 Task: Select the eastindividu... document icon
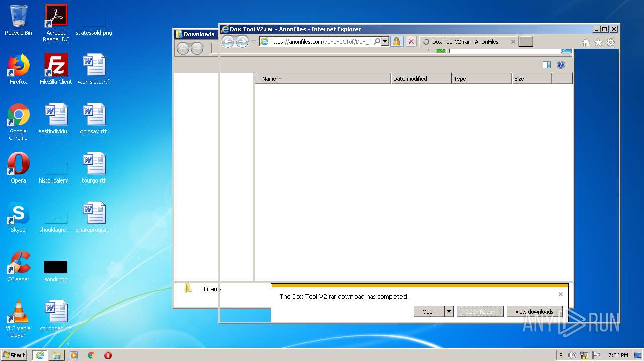[56, 119]
